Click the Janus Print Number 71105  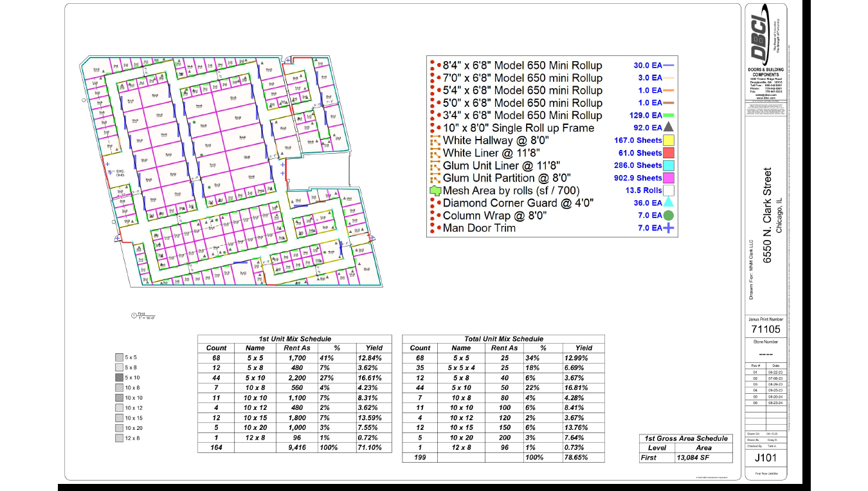tap(766, 329)
